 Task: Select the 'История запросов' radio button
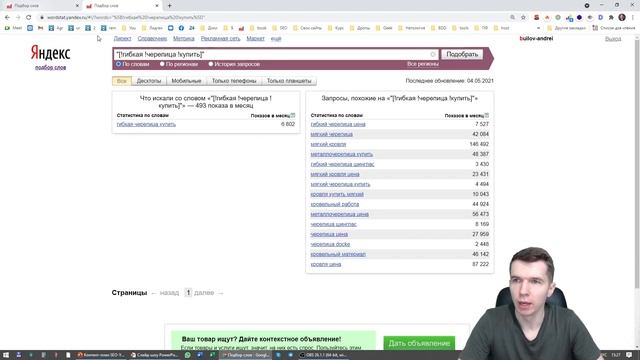click(x=211, y=64)
